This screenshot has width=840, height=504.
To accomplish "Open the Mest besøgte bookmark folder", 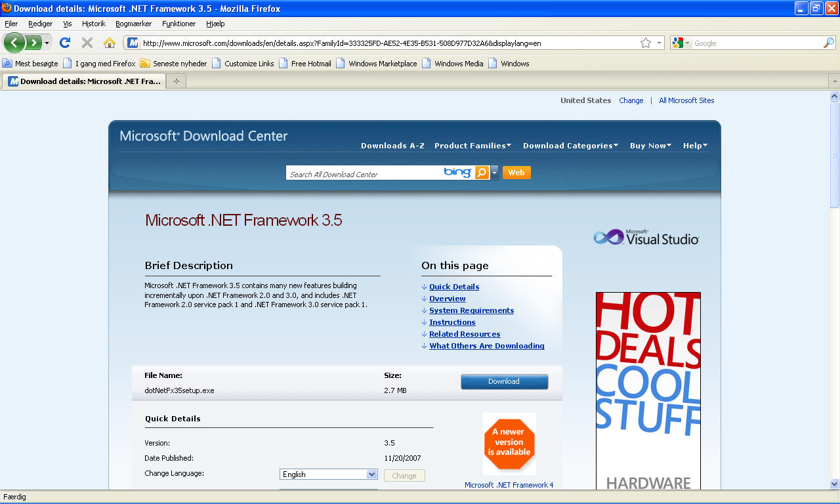I will click(x=30, y=64).
